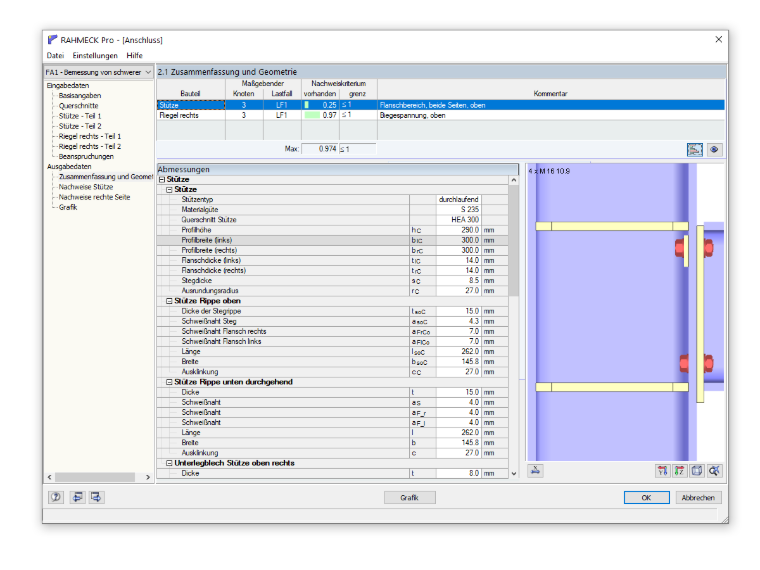Close the RAHMECK Pro dialog

pyautogui.click(x=718, y=39)
